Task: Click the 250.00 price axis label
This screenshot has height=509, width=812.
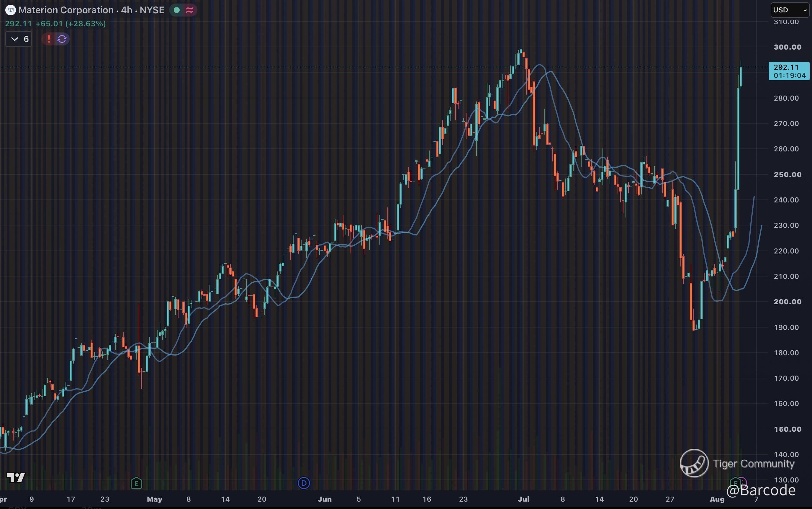Action: click(x=788, y=174)
